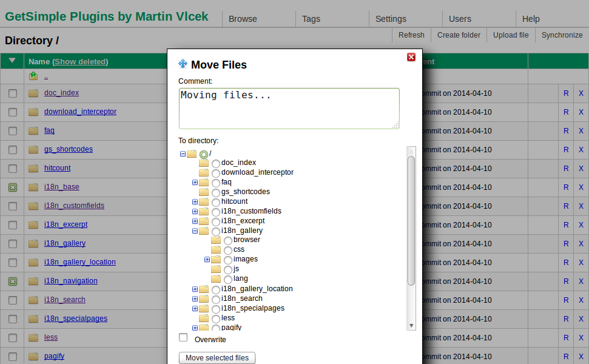Click the Show deleted link
589x364 pixels.
(80, 61)
